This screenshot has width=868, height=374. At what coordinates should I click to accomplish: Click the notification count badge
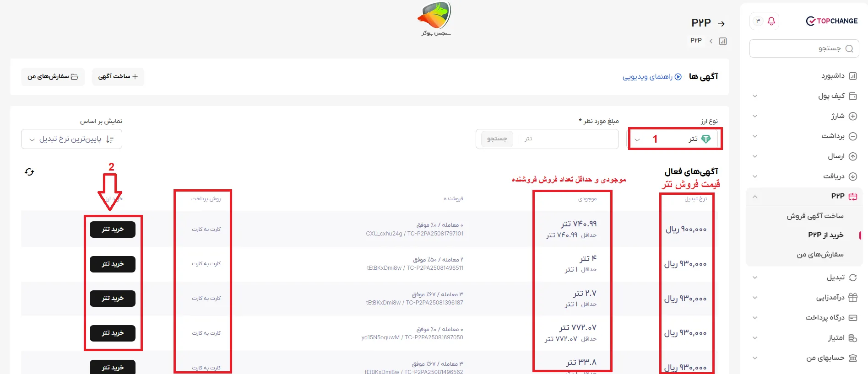coord(758,21)
